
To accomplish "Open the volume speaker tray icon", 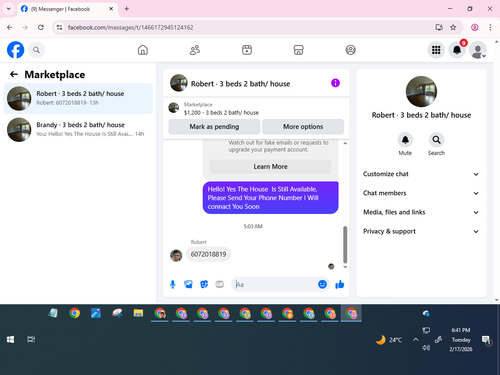I will (426, 348).
